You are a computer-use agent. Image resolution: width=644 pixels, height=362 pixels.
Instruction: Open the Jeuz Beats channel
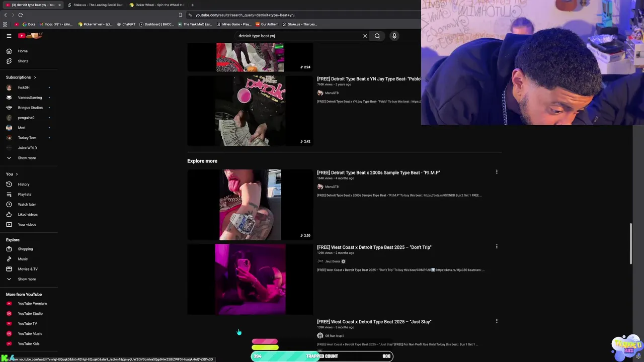click(332, 261)
